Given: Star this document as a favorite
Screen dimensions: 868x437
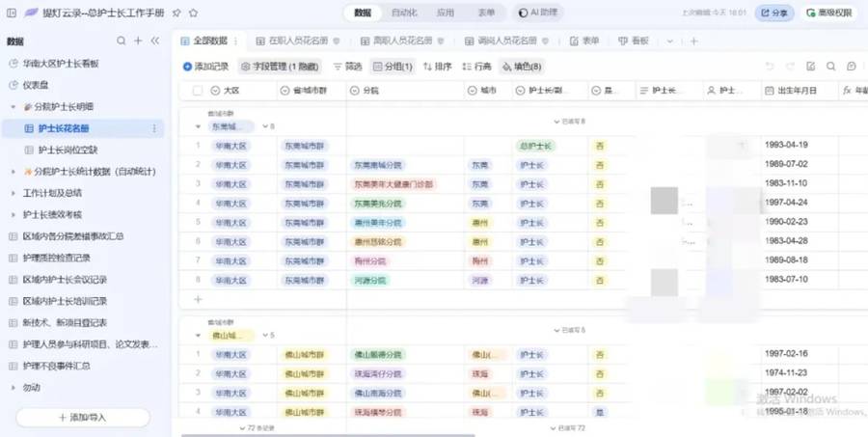Looking at the screenshot, I should 194,14.
